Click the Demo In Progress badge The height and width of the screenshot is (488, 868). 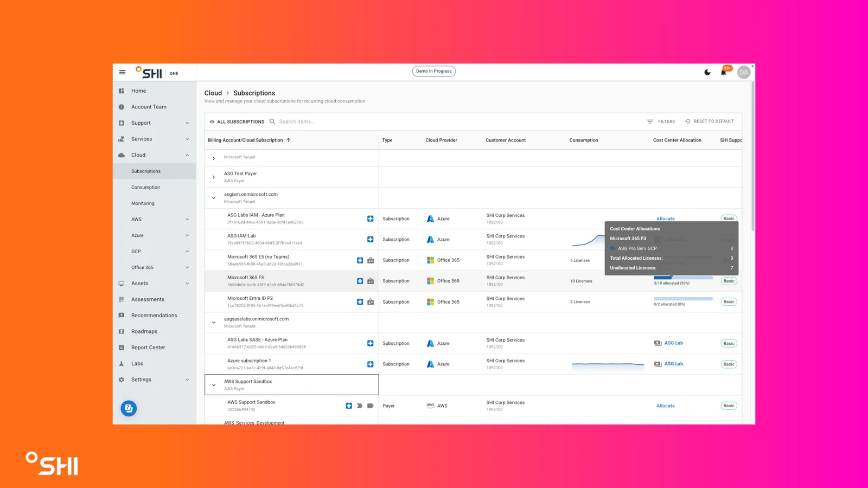434,71
